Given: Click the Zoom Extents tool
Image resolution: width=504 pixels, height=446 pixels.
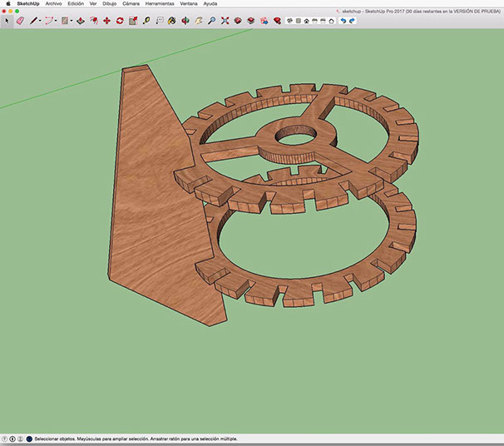Looking at the screenshot, I should tap(225, 20).
